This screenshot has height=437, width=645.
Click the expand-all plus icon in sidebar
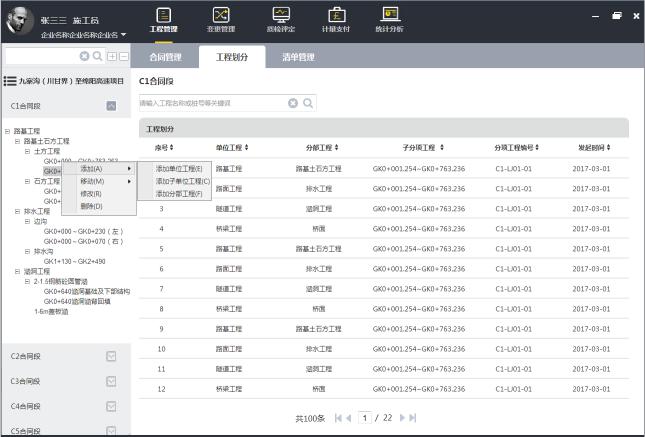point(112,56)
